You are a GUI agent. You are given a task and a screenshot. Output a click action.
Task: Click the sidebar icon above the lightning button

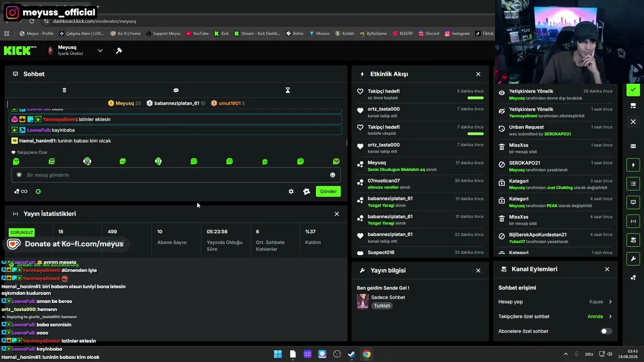coord(633,146)
